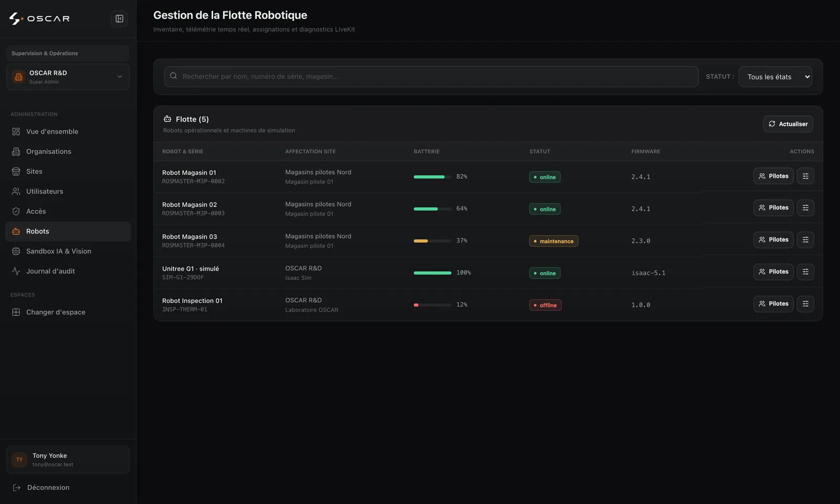This screenshot has height=504, width=840.
Task: Click the offline status badge
Action: 545,306
